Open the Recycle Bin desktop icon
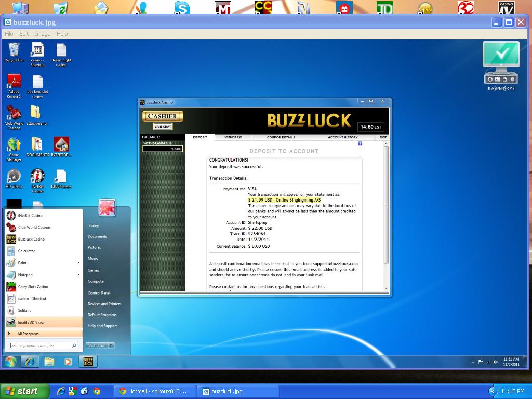 click(x=14, y=51)
